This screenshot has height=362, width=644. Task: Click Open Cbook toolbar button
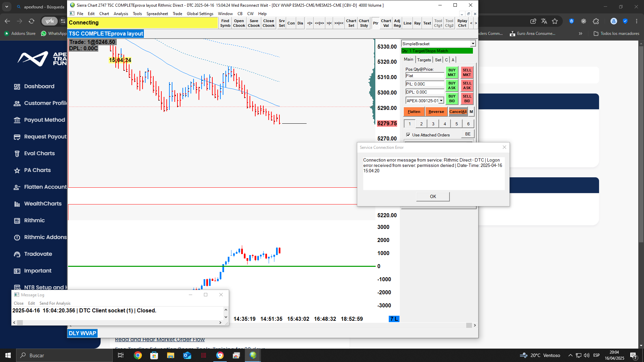tap(239, 23)
